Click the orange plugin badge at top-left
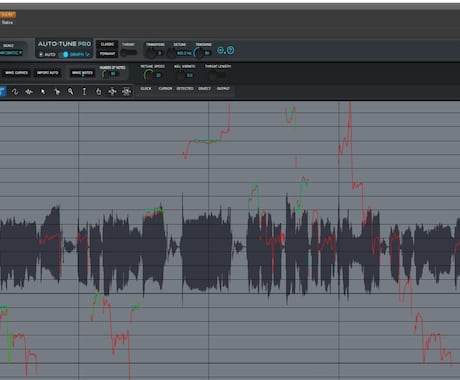 point(8,15)
